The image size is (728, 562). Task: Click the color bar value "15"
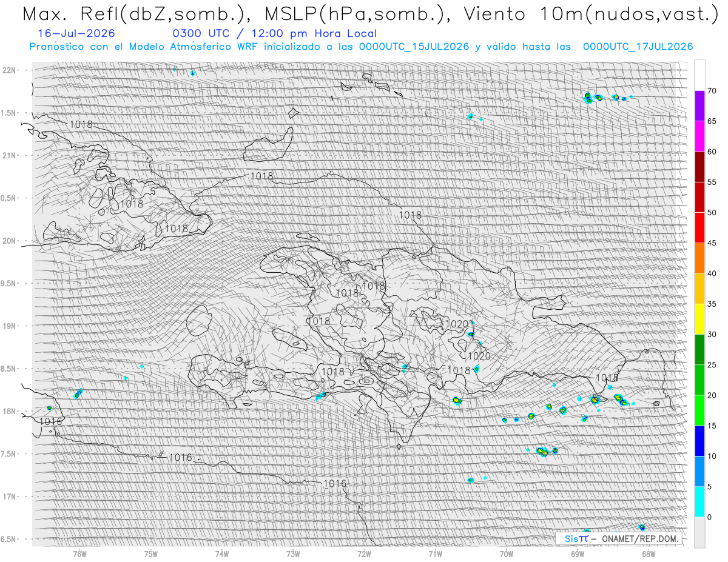coord(712,426)
